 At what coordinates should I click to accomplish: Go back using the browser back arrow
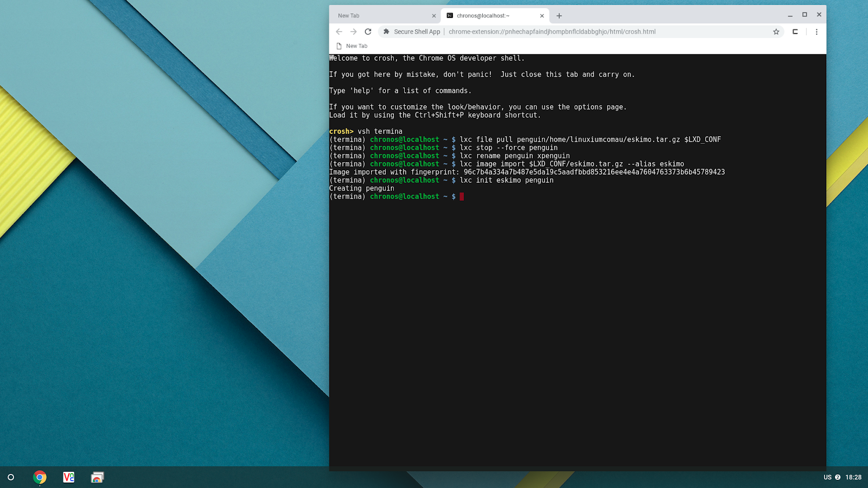(x=339, y=31)
